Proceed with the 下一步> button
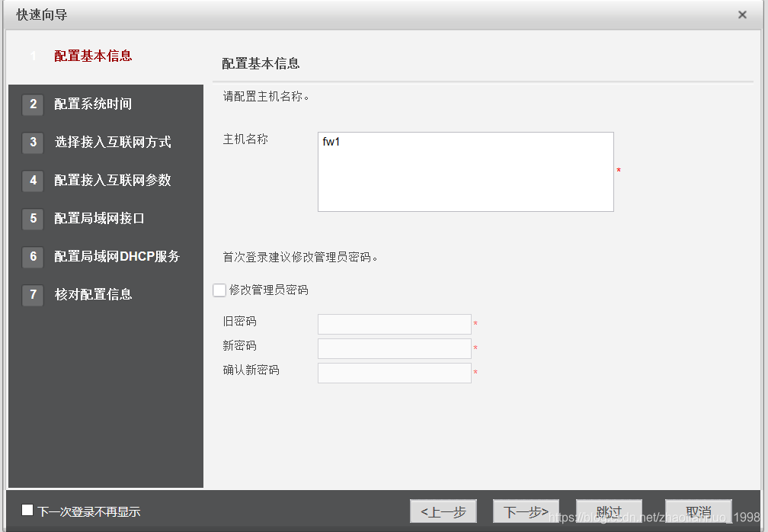 pyautogui.click(x=526, y=512)
